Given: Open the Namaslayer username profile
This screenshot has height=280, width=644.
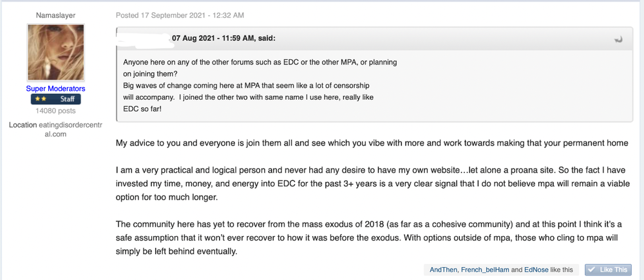Looking at the screenshot, I should point(55,15).
